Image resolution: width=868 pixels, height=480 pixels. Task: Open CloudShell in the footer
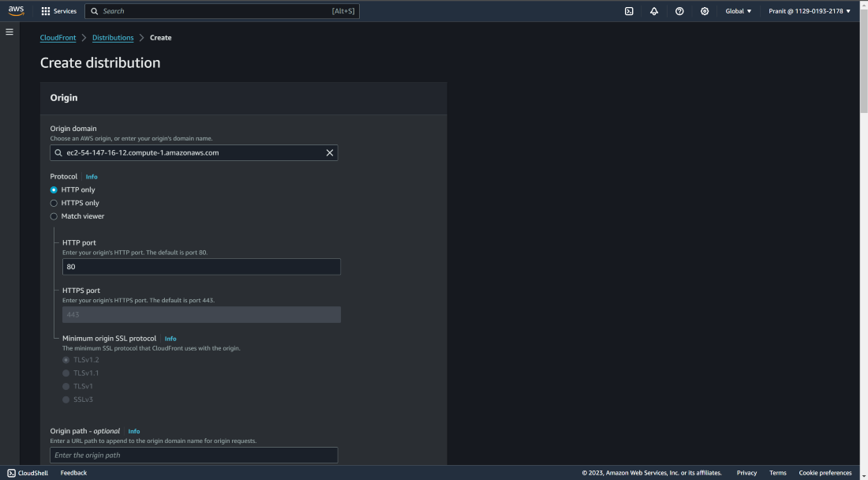click(28, 473)
